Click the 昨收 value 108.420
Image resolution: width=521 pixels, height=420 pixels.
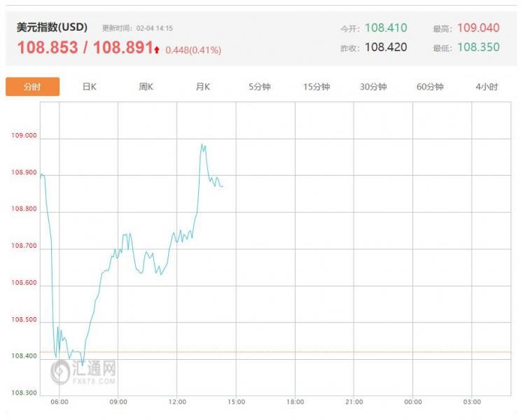tap(385, 48)
